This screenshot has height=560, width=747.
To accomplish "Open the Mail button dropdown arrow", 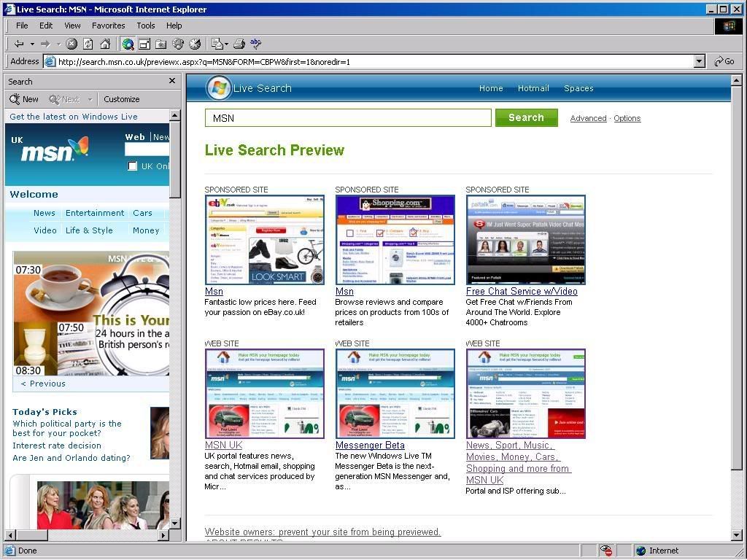I will click(x=226, y=44).
